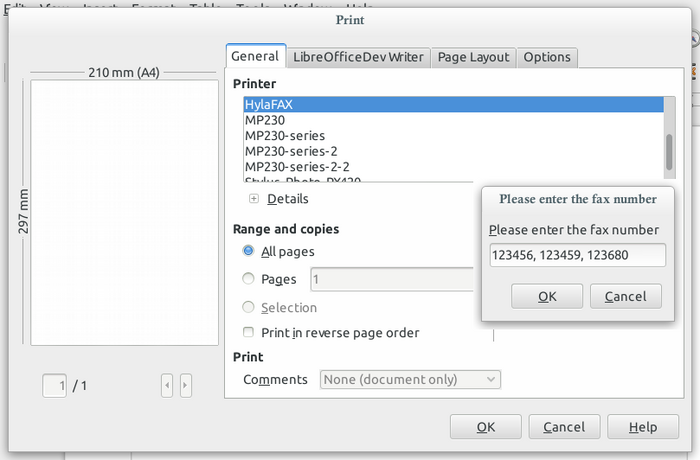
Task: Select the General tab
Action: (x=255, y=57)
